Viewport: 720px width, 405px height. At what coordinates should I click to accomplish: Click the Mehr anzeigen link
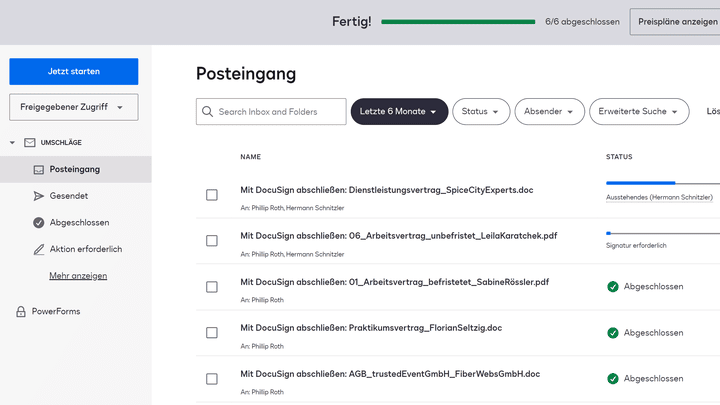click(x=78, y=276)
